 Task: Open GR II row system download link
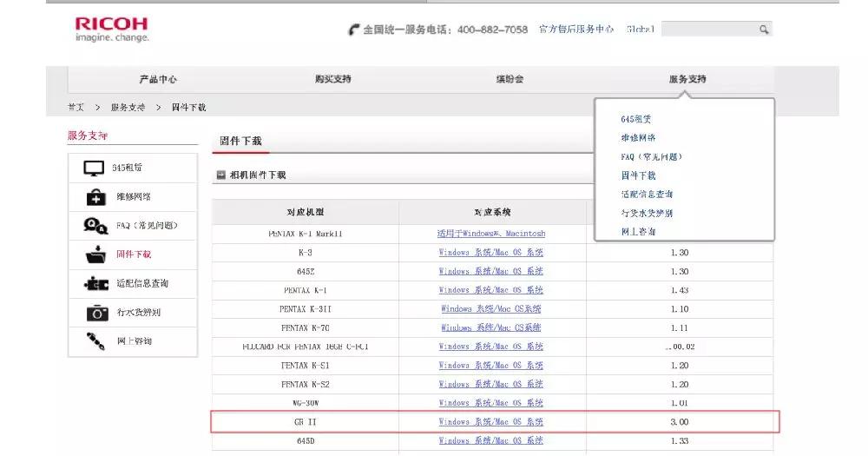[x=491, y=422]
